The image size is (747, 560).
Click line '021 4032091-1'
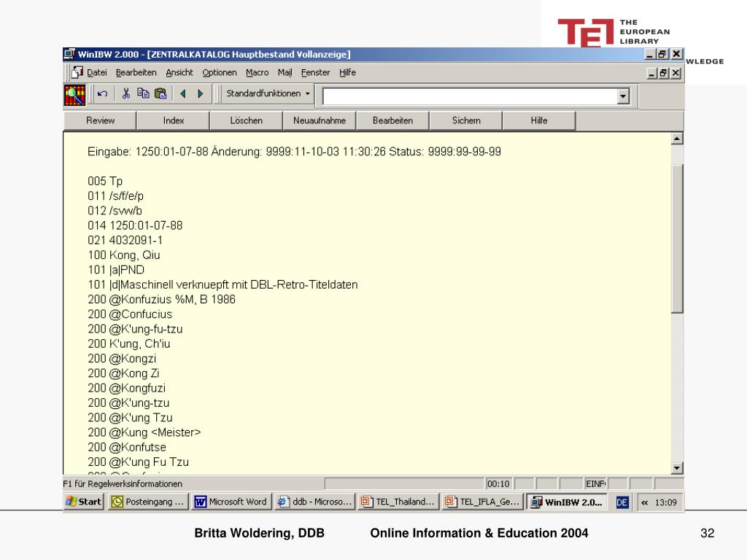pyautogui.click(x=125, y=241)
